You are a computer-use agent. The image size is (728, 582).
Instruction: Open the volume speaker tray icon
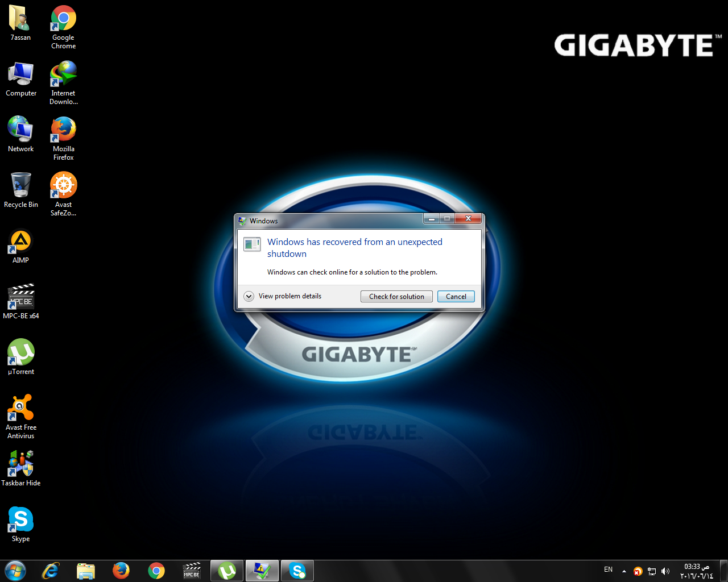(665, 571)
